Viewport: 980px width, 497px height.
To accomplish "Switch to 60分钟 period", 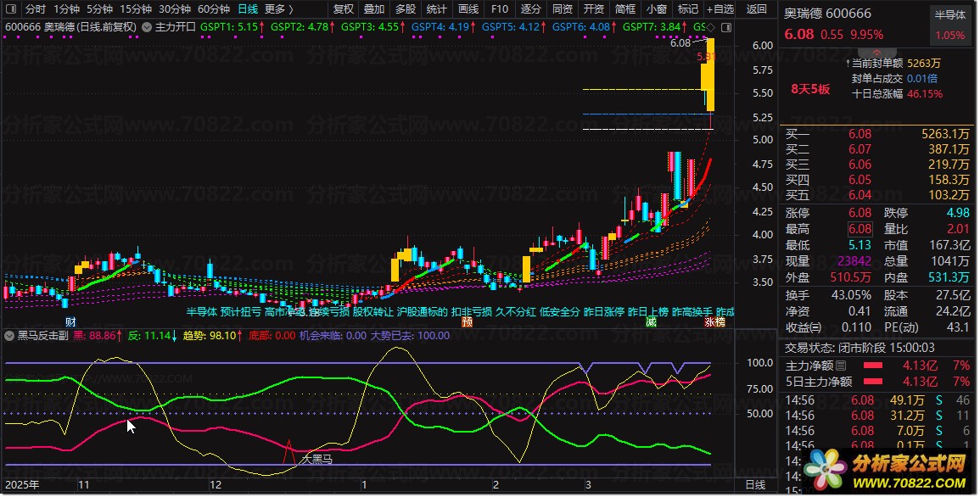I will [214, 9].
